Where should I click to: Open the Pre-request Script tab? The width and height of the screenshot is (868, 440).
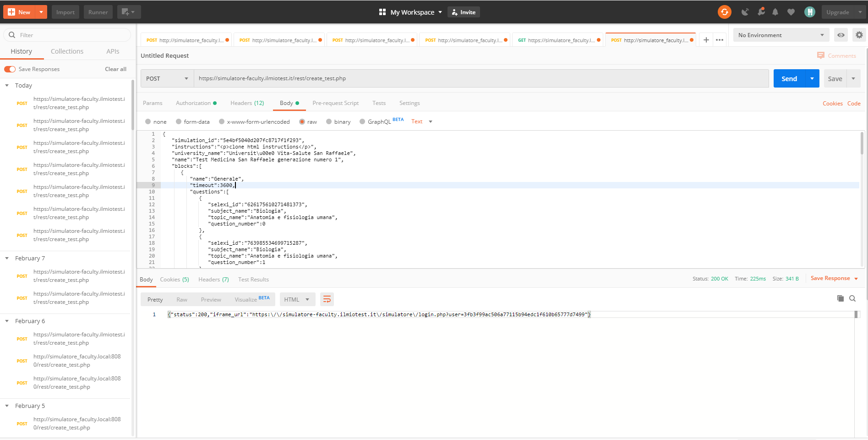[x=335, y=103]
